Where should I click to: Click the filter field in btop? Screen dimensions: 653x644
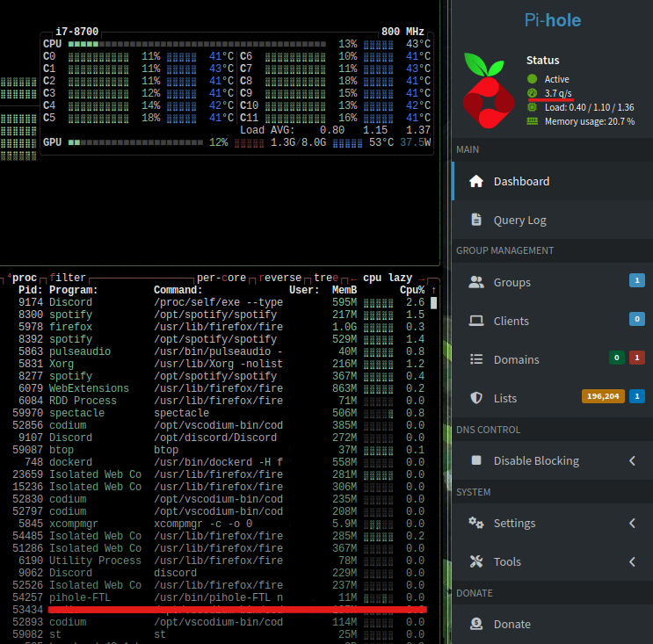coord(68,278)
